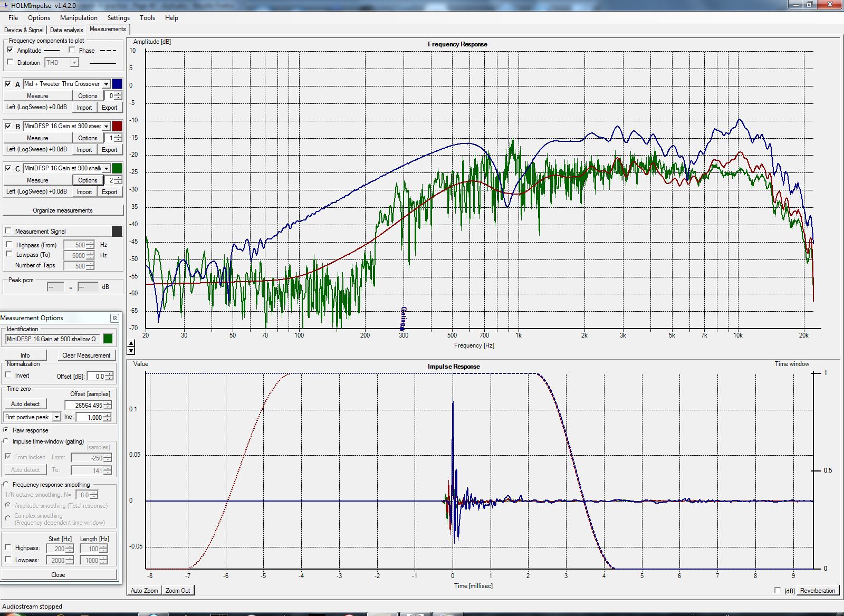Click the Info button
Screen dimensions: 844x616
[x=25, y=355]
